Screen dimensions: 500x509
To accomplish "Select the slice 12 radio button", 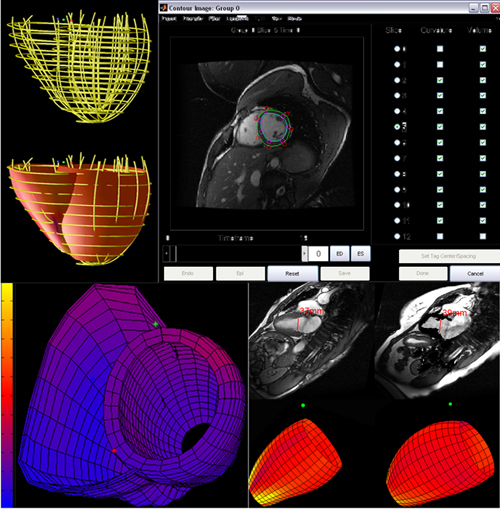I will 397,236.
